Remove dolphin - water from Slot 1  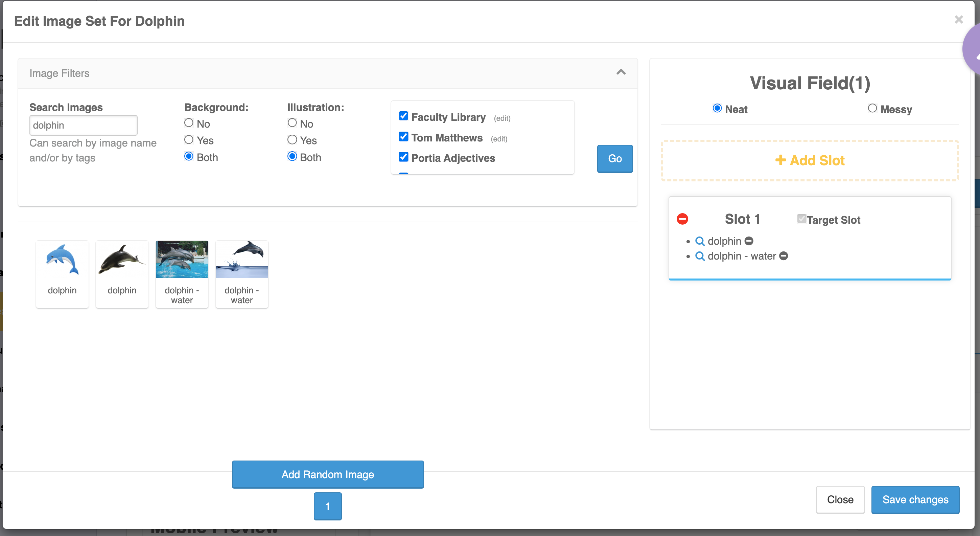coord(783,256)
